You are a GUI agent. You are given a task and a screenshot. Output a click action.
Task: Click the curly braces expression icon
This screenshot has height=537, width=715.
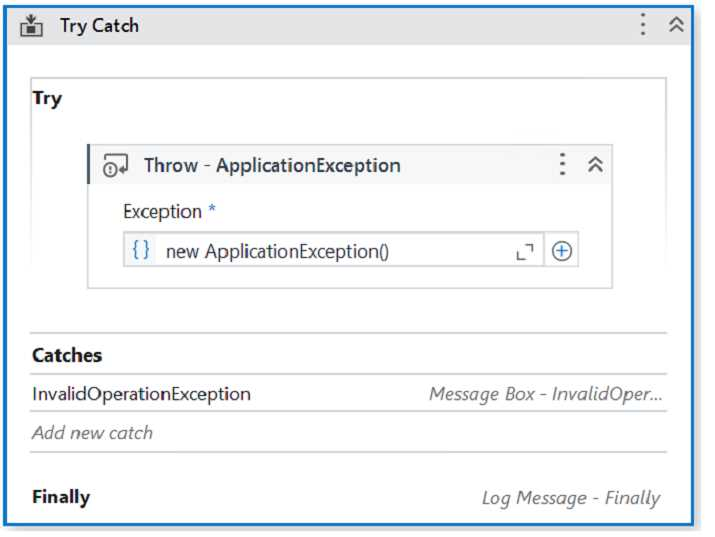(x=142, y=251)
